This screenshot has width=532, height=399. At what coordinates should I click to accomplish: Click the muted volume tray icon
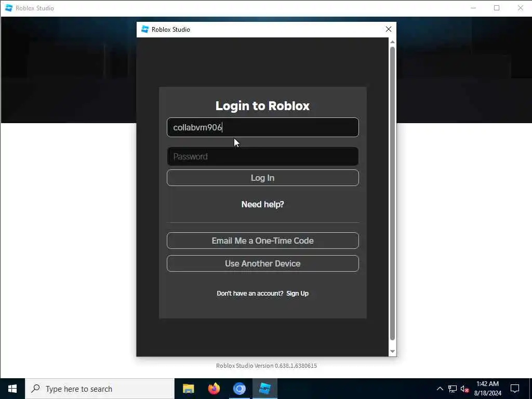pos(464,389)
